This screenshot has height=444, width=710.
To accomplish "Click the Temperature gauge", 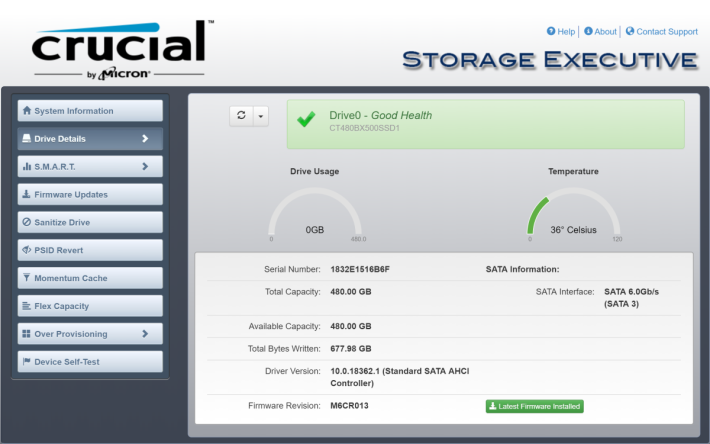I will click(573, 213).
